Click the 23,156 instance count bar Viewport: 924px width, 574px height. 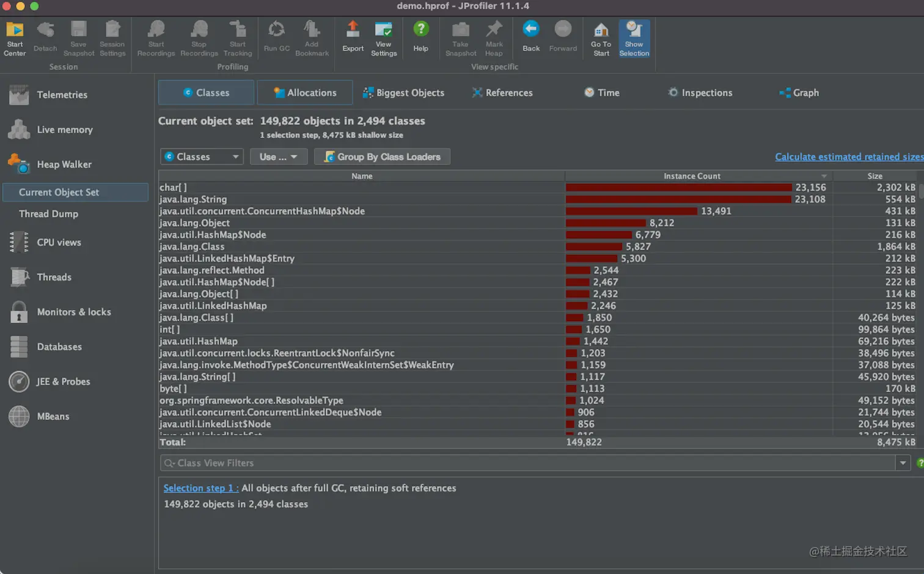point(679,188)
